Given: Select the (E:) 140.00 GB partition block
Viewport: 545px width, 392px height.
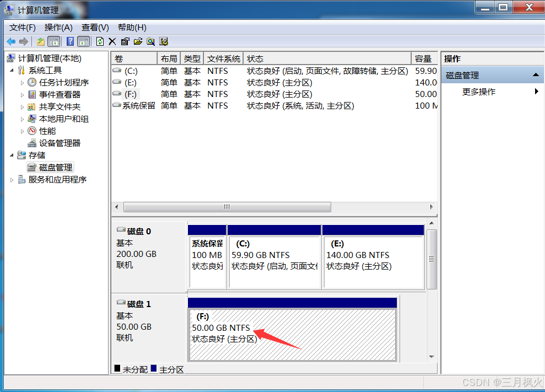Looking at the screenshot, I should click(373, 257).
